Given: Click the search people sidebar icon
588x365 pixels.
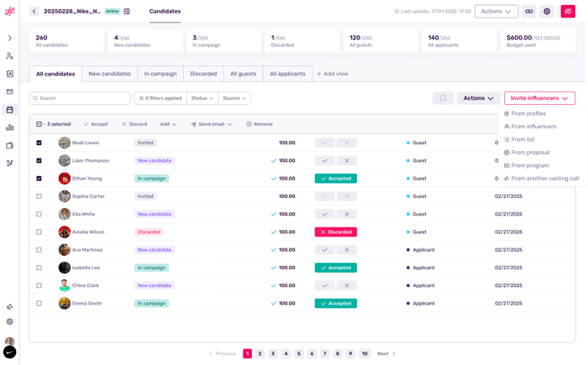Looking at the screenshot, I should coord(10,56).
